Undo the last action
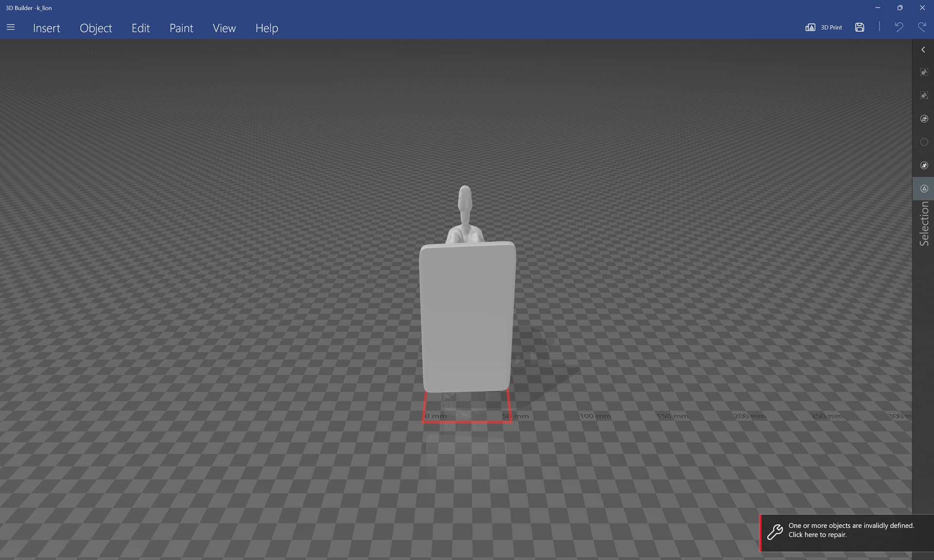Screen dimensions: 934x560 tap(898, 27)
